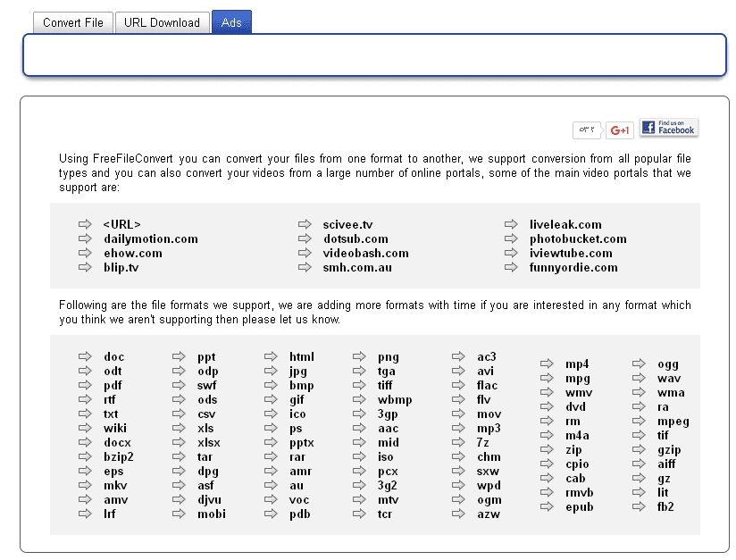The width and height of the screenshot is (736, 560).
Task: Click the Find us on Facebook badge
Action: tap(668, 128)
